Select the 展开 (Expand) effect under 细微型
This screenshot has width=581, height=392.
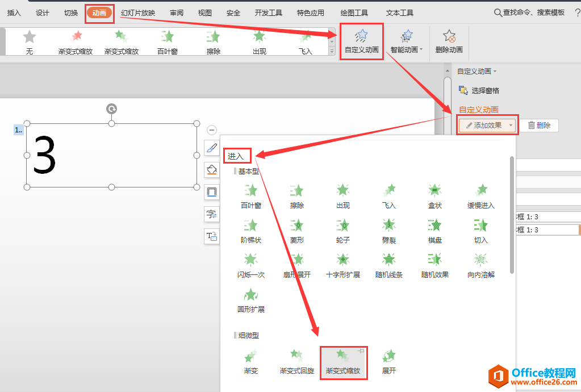point(388,362)
